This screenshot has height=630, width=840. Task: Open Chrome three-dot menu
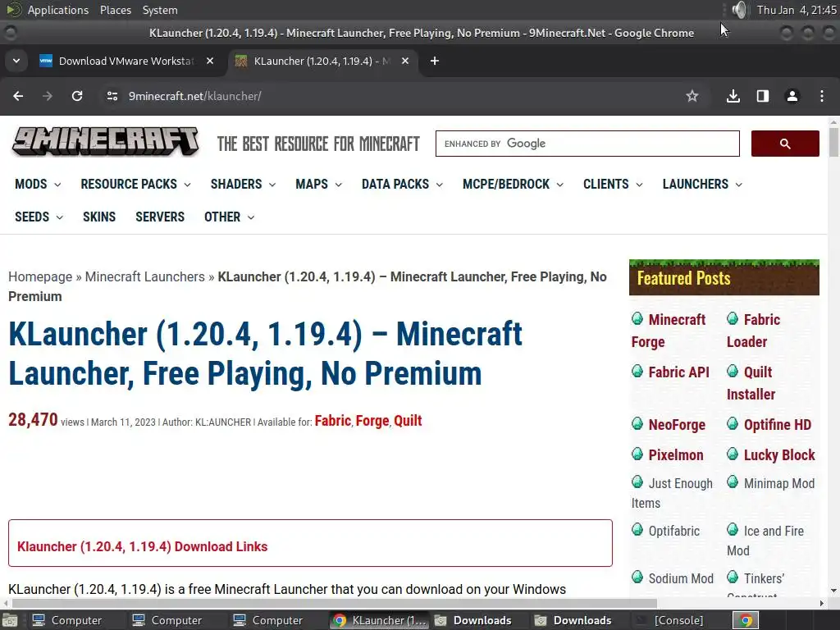pos(822,96)
